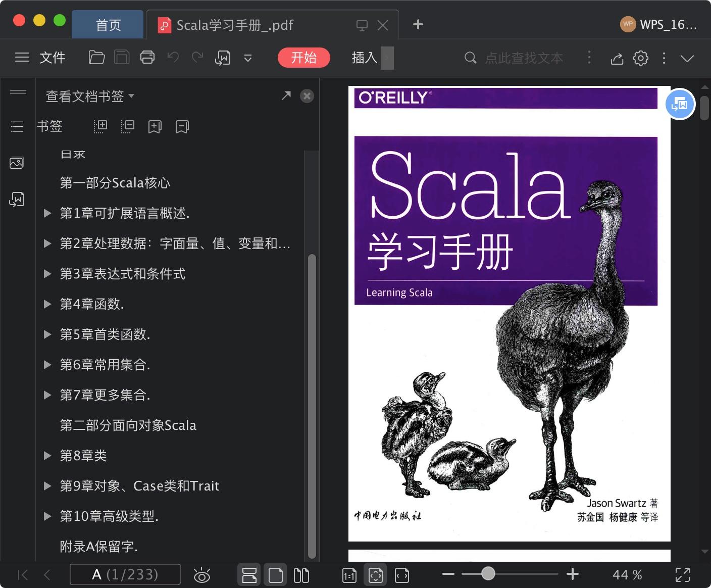
Task: Close the bookmark panel with X icon
Action: [x=307, y=96]
